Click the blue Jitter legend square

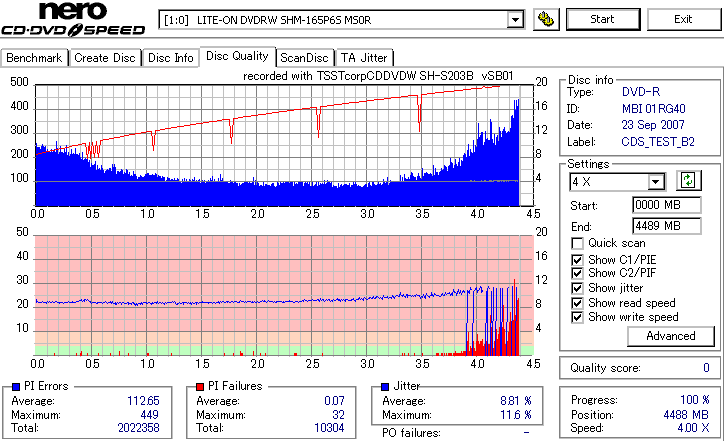point(385,387)
